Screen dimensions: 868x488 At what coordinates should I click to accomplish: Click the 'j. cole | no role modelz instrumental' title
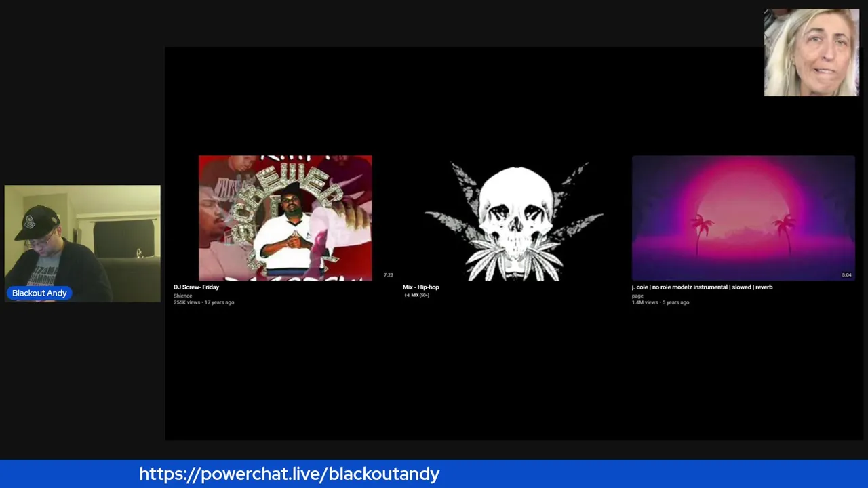tap(702, 287)
